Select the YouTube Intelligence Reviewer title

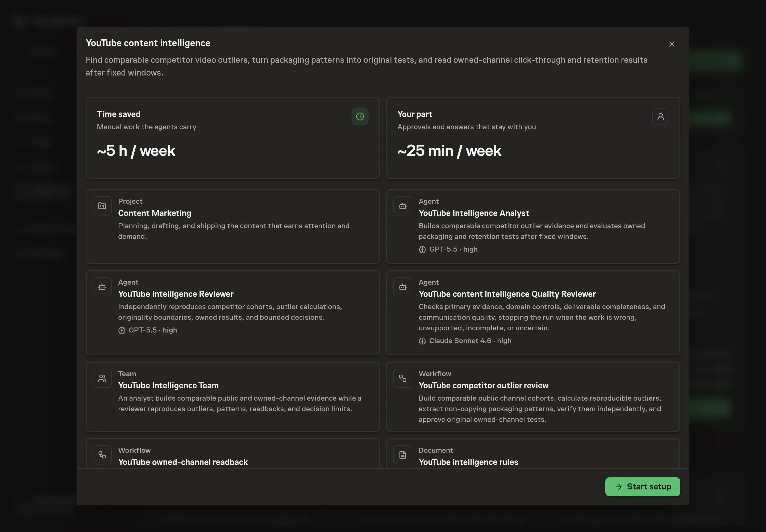(176, 294)
